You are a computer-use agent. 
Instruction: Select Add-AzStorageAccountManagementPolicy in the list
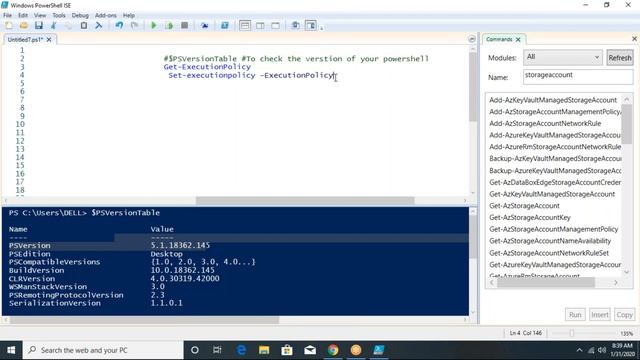(x=555, y=112)
